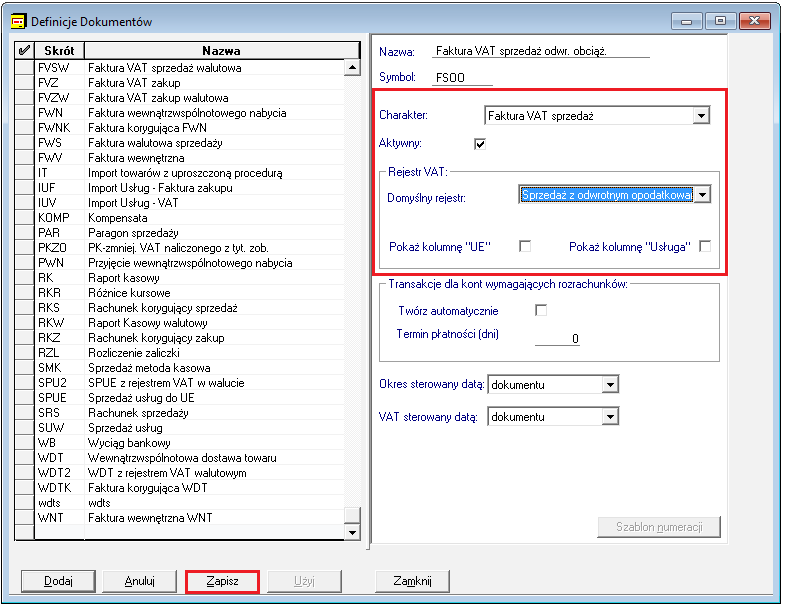
Task: Click the Nazwa input field
Action: 541,51
